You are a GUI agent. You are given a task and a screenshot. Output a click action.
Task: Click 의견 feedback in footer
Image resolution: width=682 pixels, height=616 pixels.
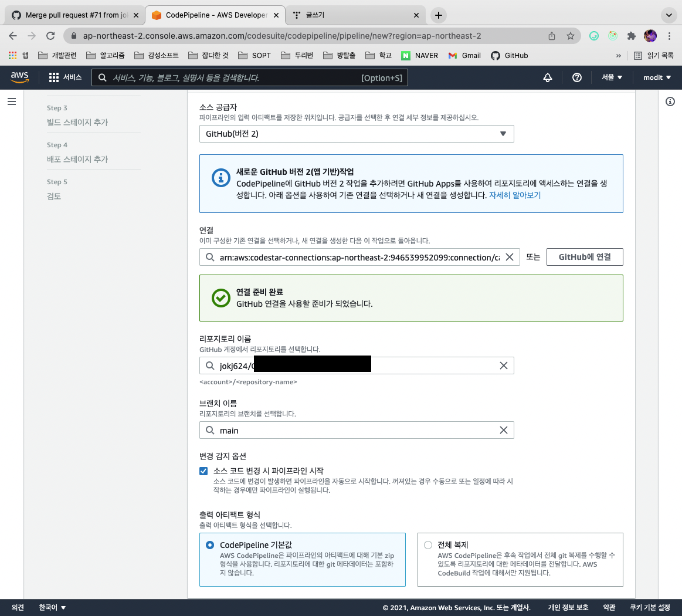pos(18,607)
